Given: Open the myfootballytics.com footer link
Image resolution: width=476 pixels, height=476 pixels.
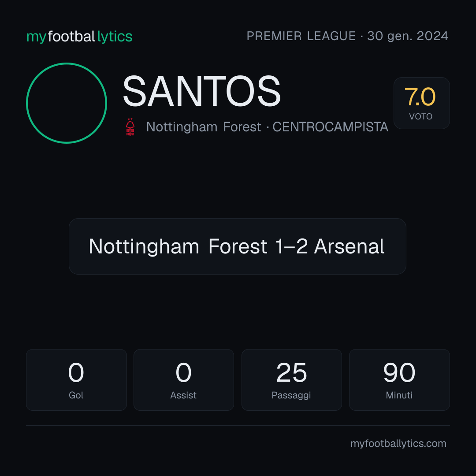Looking at the screenshot, I should 398,443.
